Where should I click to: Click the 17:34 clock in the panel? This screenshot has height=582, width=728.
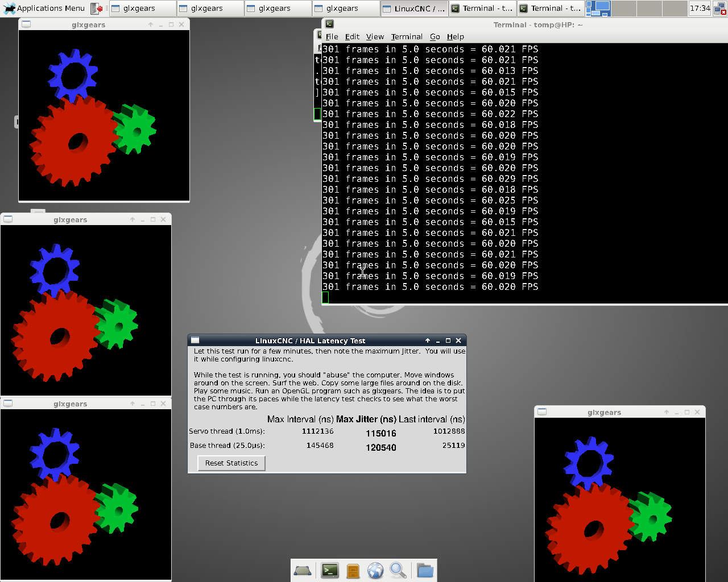click(700, 9)
